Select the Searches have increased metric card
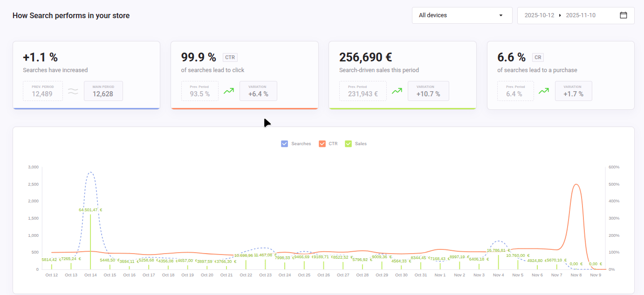This screenshot has width=644, height=295. point(86,75)
